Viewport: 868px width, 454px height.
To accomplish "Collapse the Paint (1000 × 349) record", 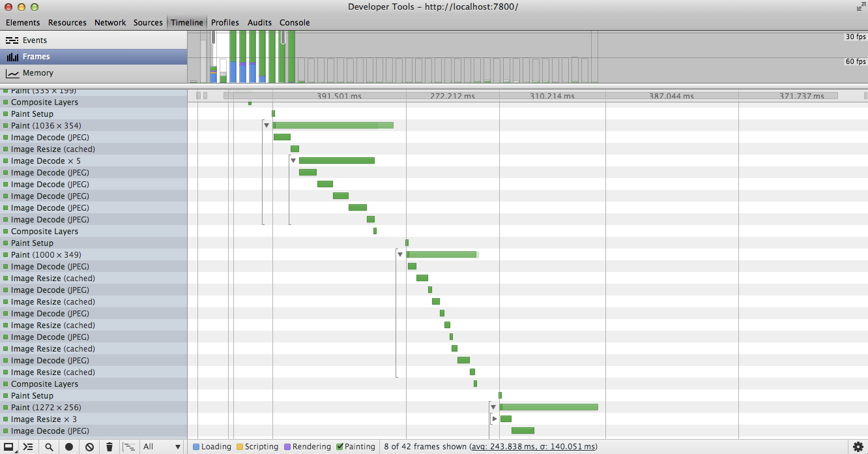I will click(400, 254).
